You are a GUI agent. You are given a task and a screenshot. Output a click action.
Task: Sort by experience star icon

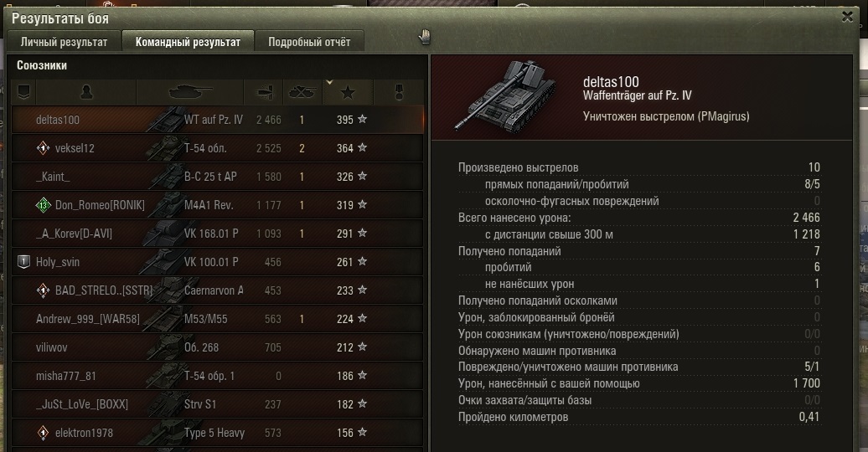tap(348, 92)
